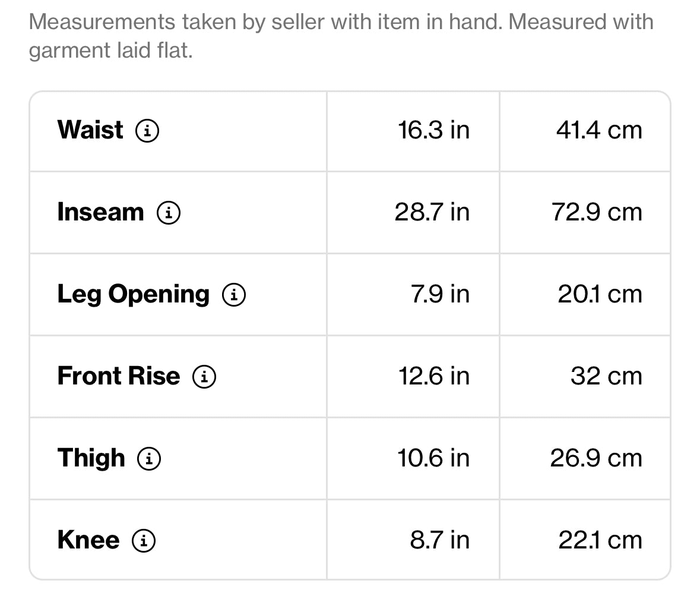Select the Front Rise label
The image size is (700, 596).
(118, 376)
